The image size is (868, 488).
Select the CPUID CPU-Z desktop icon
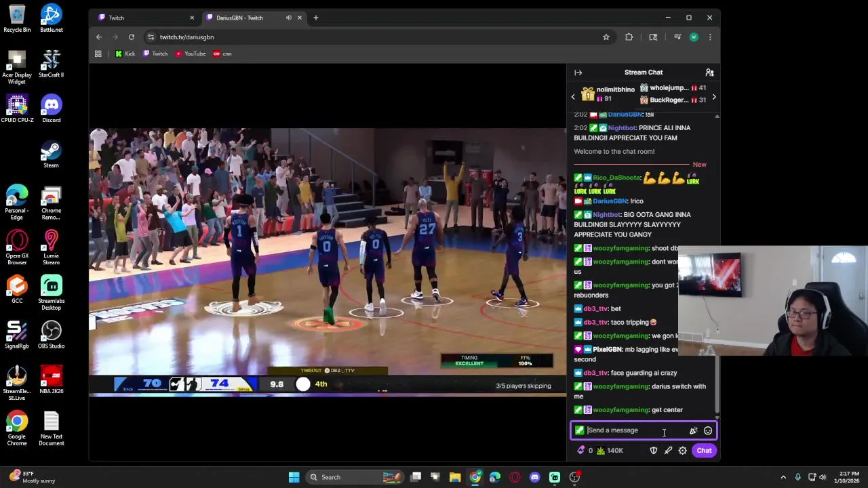point(17,109)
